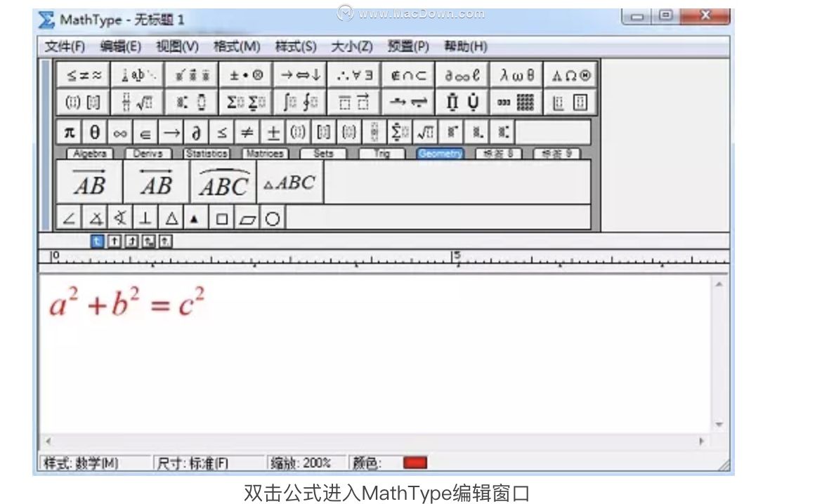
Task: Insert the right arrow symbol from small bar
Action: (171, 133)
